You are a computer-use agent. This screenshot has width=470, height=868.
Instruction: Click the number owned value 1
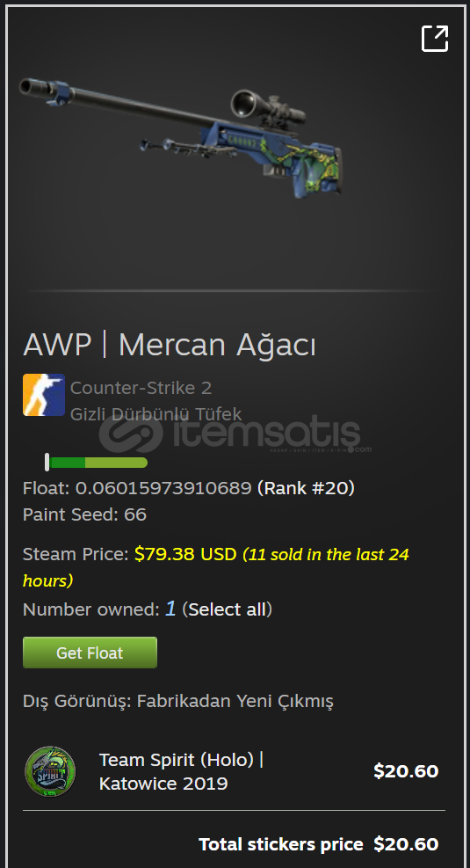click(x=170, y=609)
